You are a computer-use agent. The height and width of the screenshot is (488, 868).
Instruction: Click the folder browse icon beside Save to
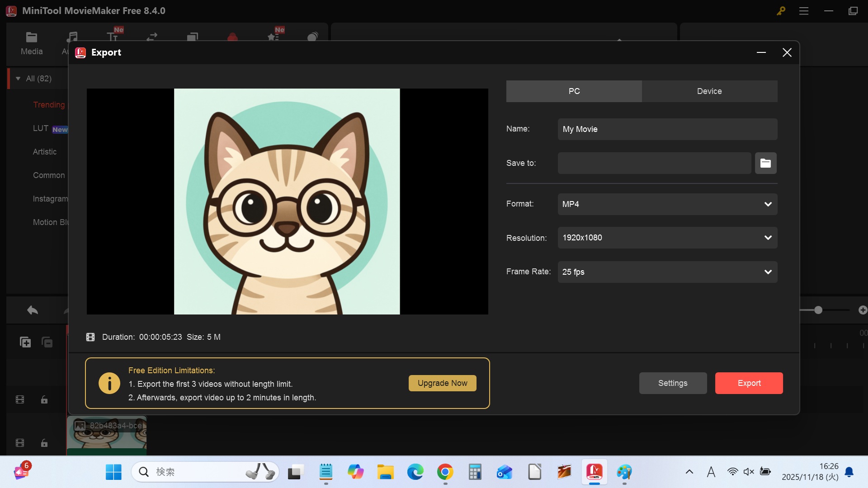pyautogui.click(x=765, y=163)
